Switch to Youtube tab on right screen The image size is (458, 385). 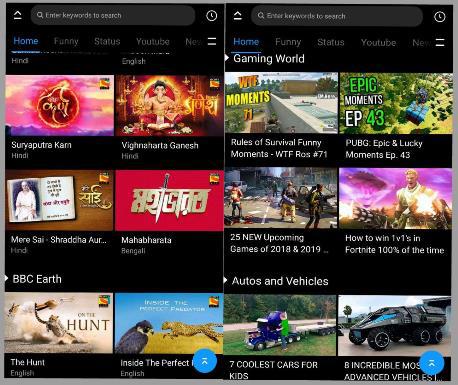tap(378, 42)
